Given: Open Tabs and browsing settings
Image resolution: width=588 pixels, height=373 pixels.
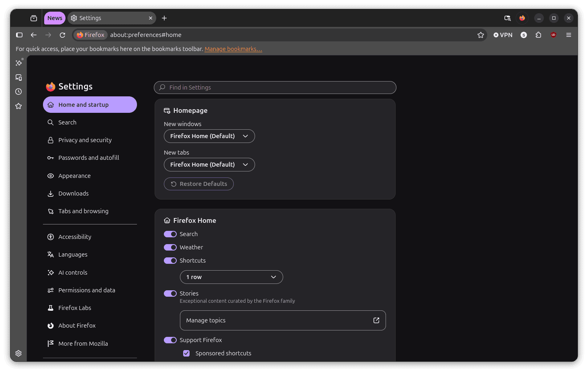Looking at the screenshot, I should click(x=90, y=211).
